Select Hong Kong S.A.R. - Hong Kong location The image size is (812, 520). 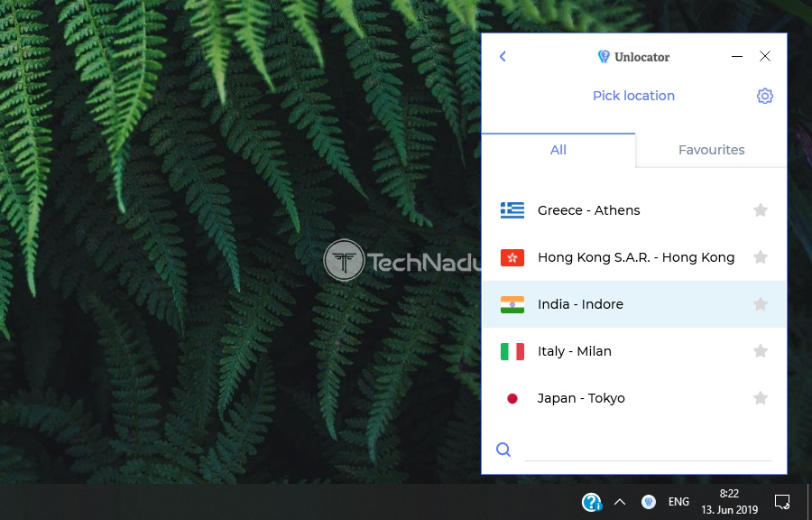[634, 257]
